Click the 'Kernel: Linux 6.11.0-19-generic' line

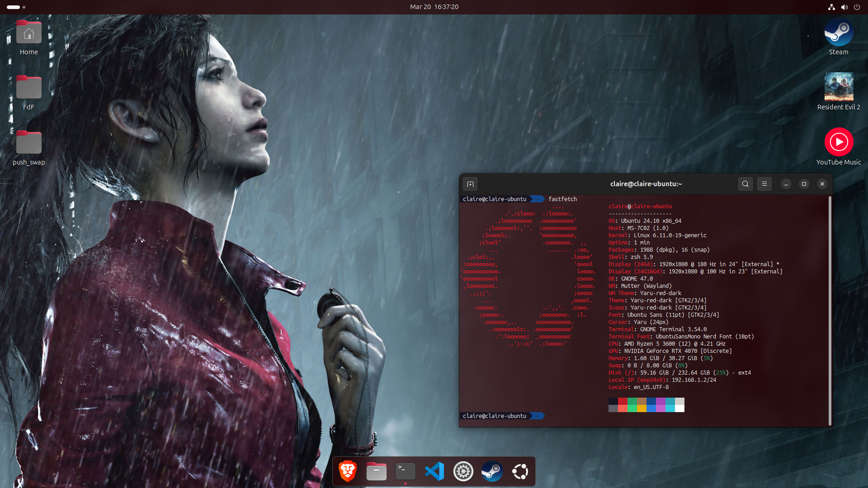[657, 235]
